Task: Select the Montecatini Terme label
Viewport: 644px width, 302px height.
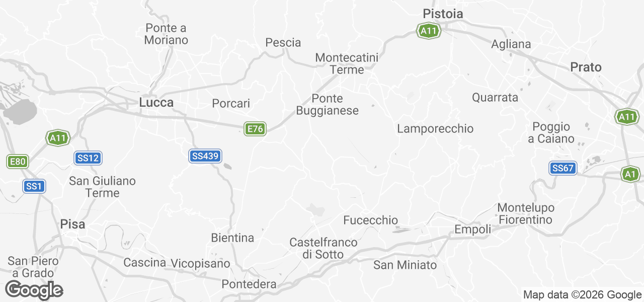Action: (347, 64)
